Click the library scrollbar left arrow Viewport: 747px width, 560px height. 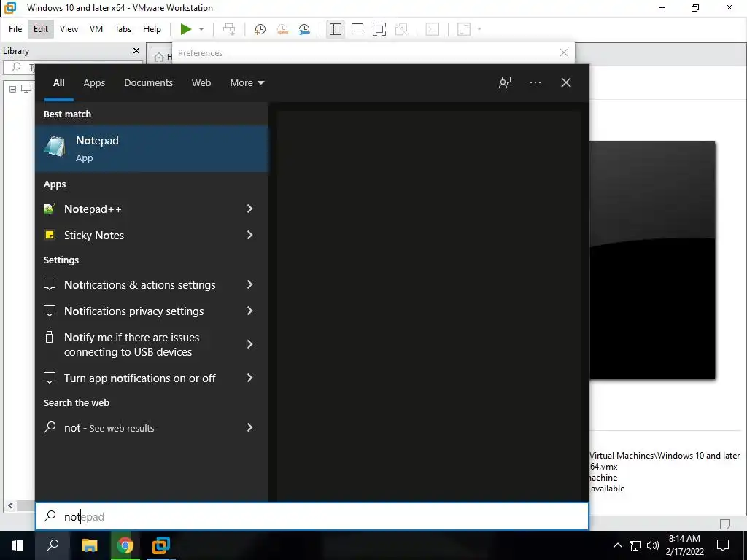pos(10,506)
